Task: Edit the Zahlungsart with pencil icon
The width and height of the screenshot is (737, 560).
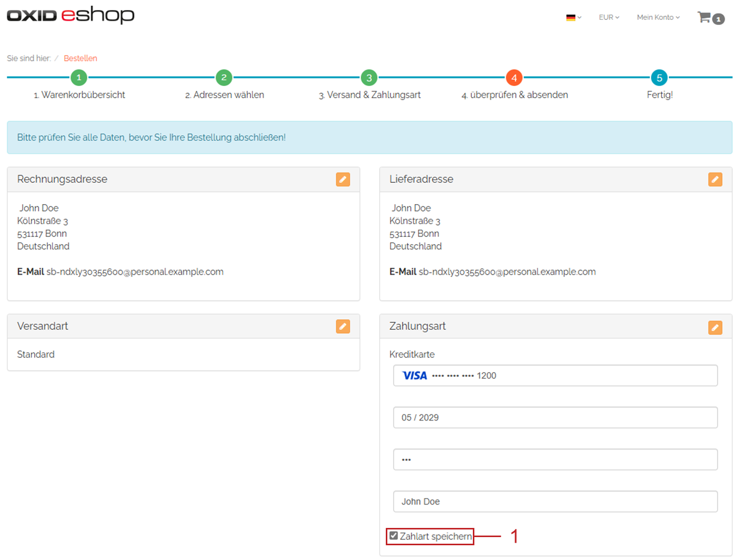Action: coord(715,327)
